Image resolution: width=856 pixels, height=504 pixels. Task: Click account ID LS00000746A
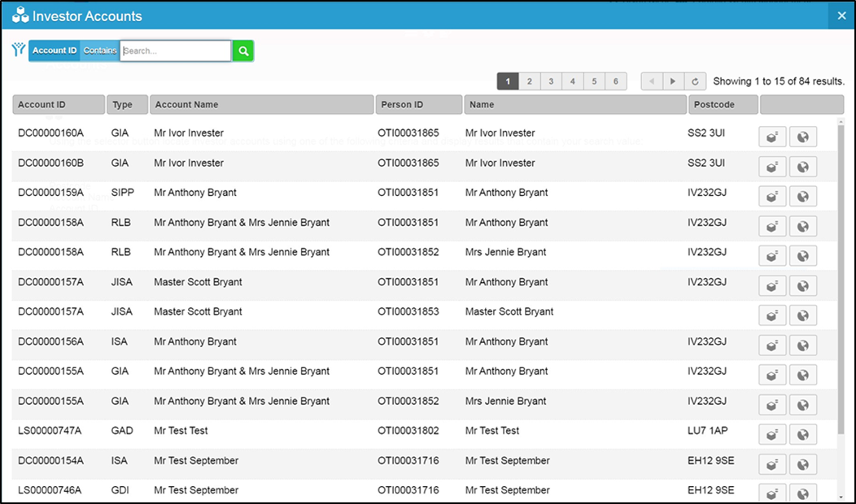pyautogui.click(x=50, y=490)
